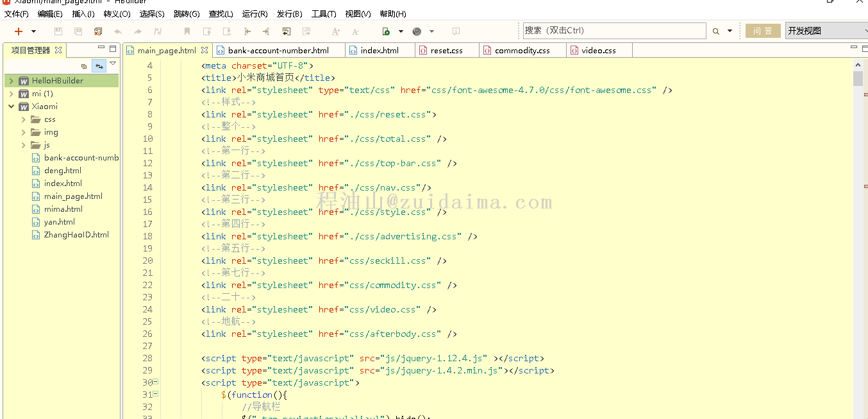Switch to the video.css tab
Image resolution: width=868 pixels, height=419 pixels.
(x=599, y=50)
